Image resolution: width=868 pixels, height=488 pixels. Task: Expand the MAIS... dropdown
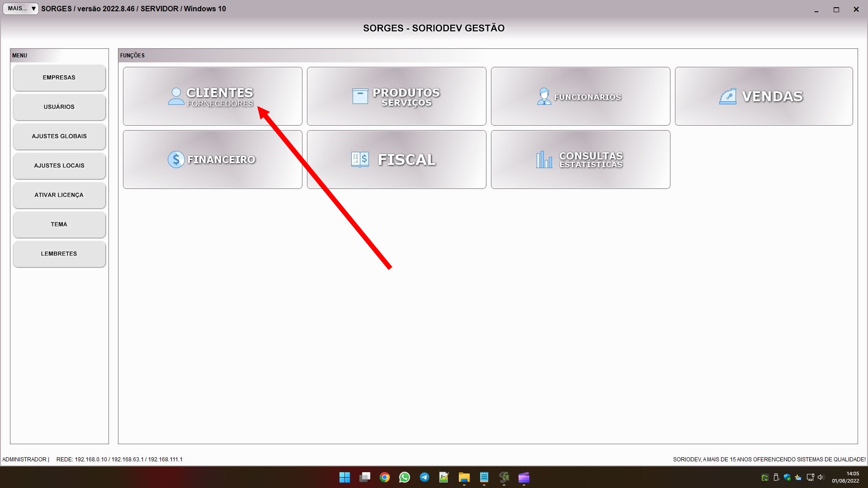21,9
